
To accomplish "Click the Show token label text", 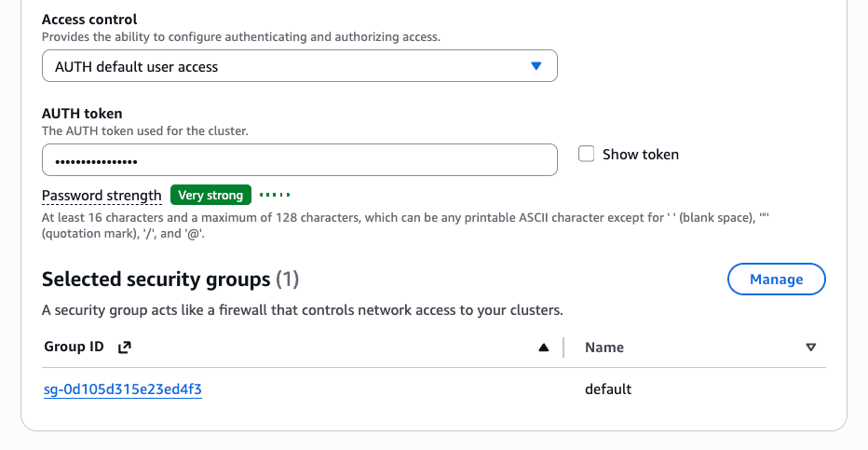I will 641,155.
